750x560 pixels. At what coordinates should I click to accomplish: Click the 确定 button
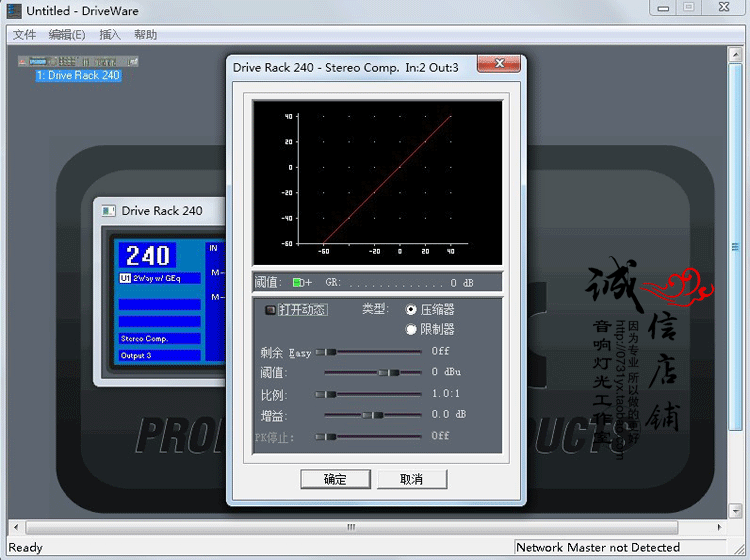click(x=335, y=479)
